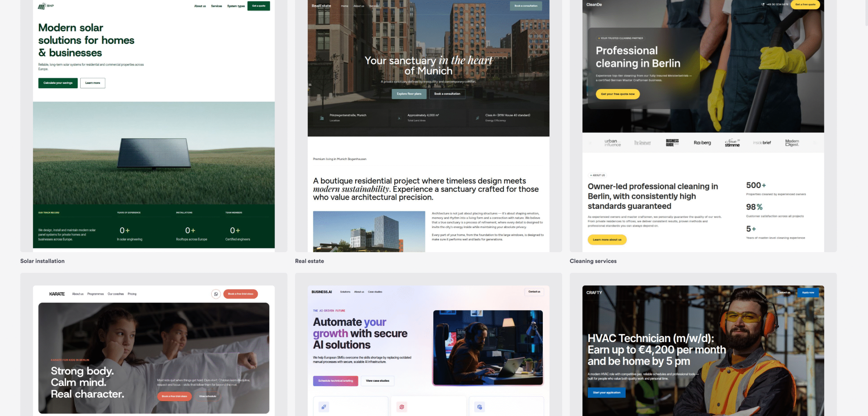Click the red card icon in Business.AI
868x416 pixels.
point(402,407)
